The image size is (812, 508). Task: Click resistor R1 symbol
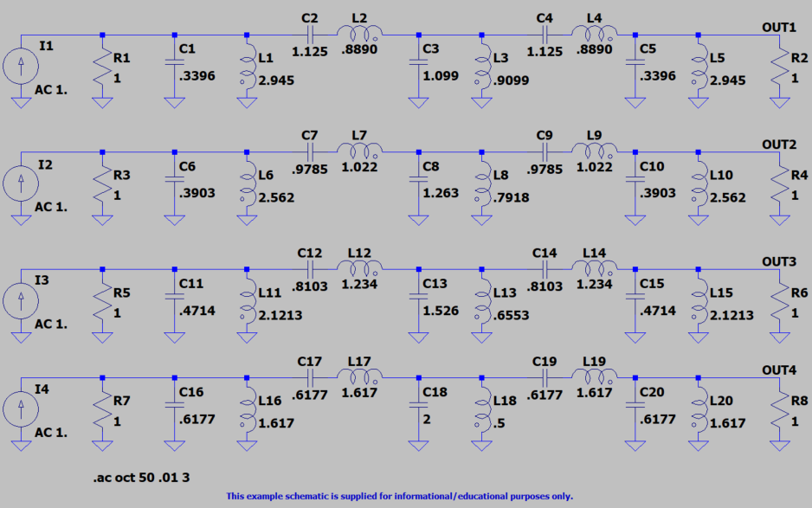point(102,67)
